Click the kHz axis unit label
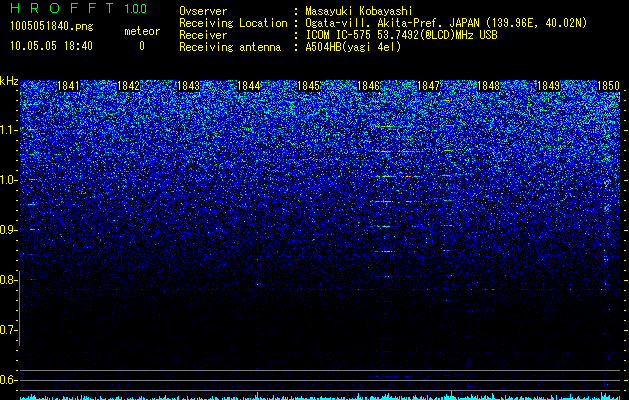The width and height of the screenshot is (629, 400). click(9, 81)
